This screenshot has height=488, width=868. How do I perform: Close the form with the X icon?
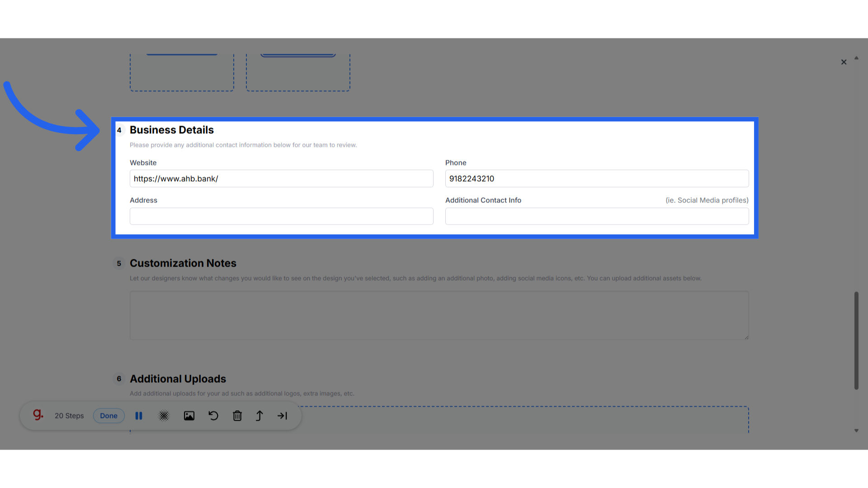pyautogui.click(x=844, y=62)
